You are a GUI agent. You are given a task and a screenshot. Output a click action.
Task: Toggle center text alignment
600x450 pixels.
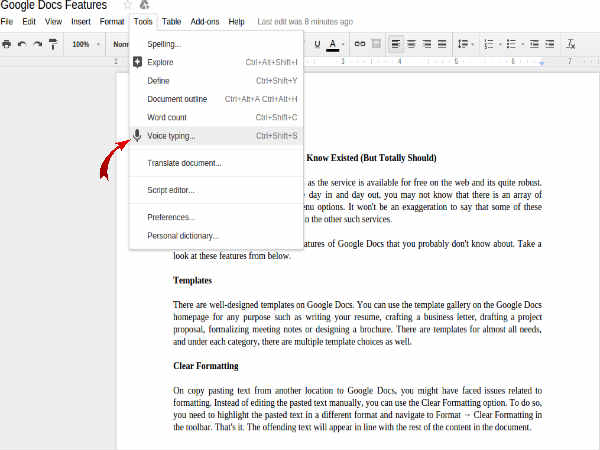coord(412,44)
